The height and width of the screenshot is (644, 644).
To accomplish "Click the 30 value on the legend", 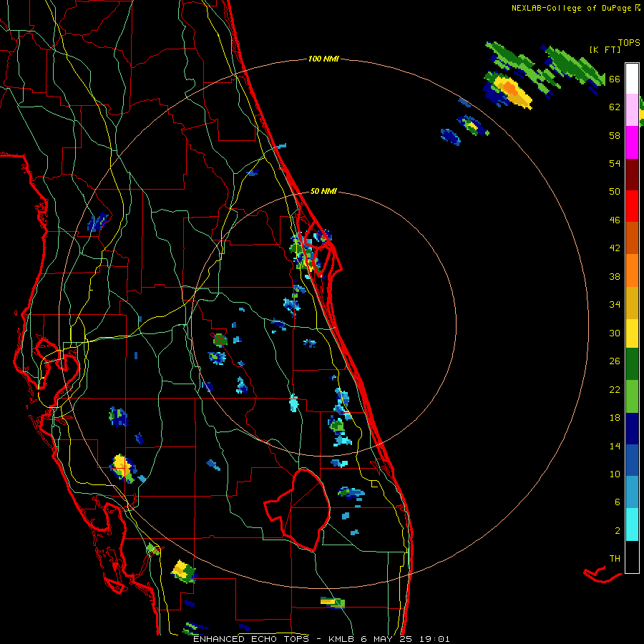I will (x=615, y=333).
